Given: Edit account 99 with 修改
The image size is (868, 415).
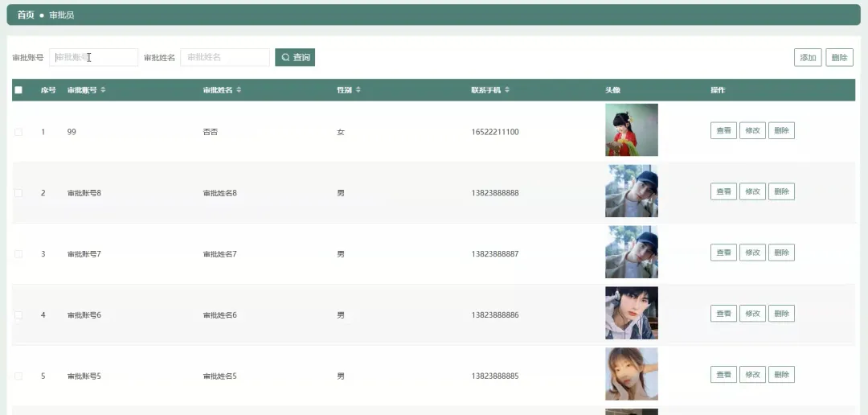Looking at the screenshot, I should [x=752, y=131].
